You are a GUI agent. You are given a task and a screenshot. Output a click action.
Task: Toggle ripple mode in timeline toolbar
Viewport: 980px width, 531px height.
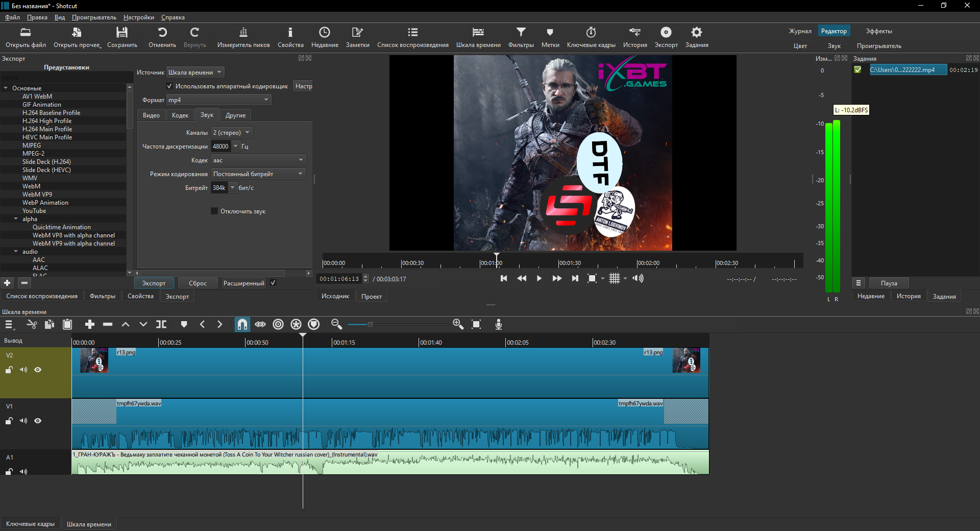[x=278, y=324]
